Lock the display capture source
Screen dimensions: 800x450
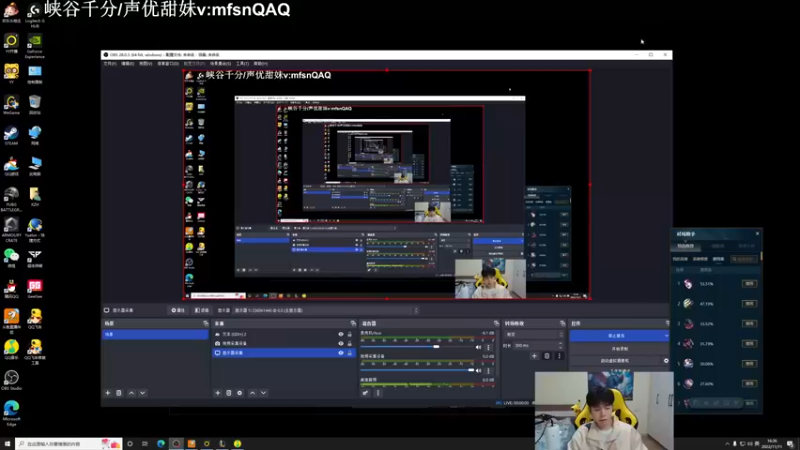(x=350, y=353)
